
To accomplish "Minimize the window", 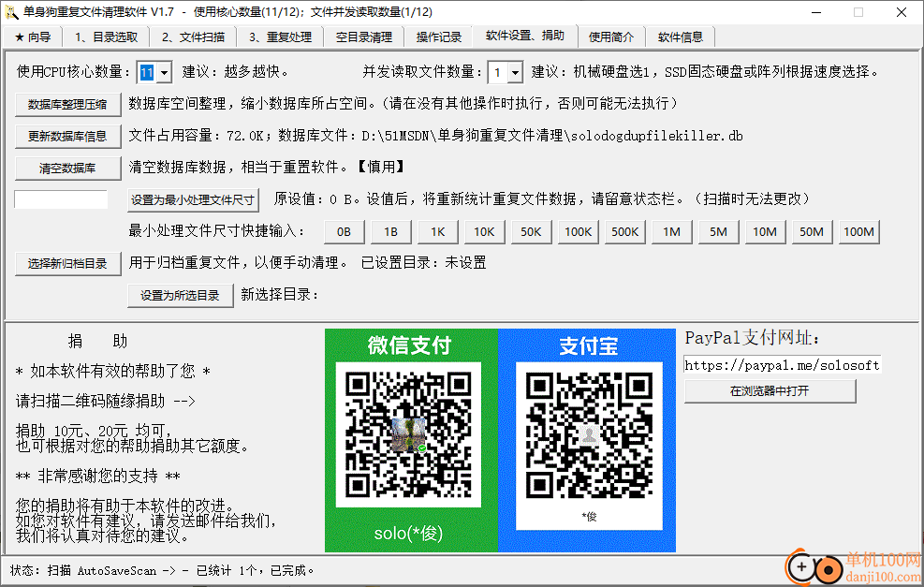I will click(x=816, y=12).
